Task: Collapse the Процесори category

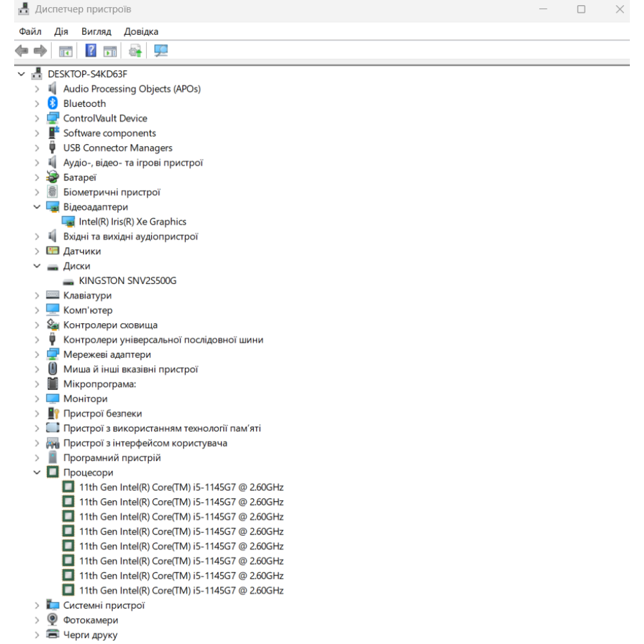Action: 37,473
